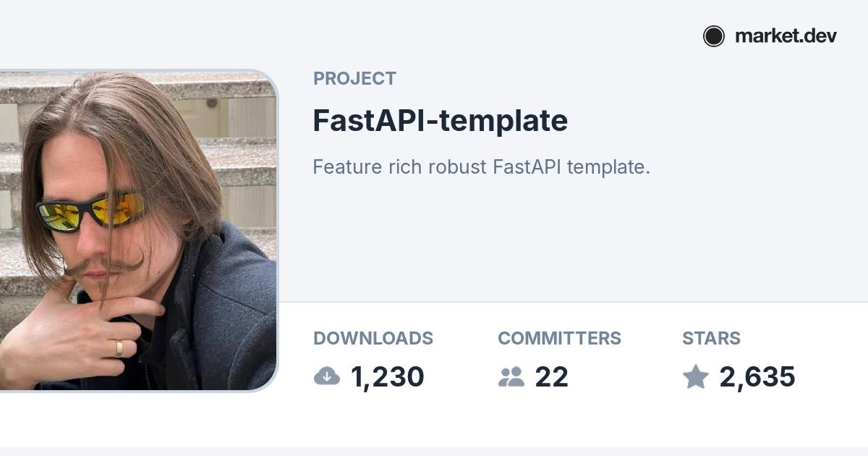Click the gold ring in the photo

[x=119, y=348]
